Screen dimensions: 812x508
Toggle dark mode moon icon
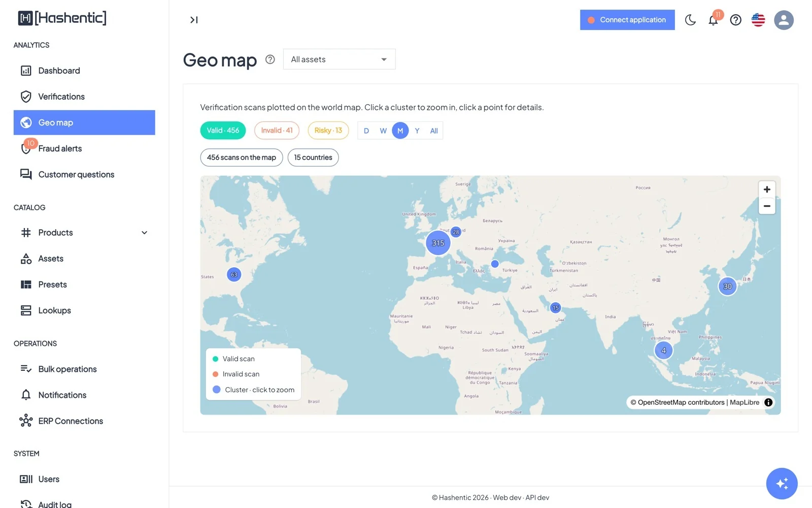690,20
